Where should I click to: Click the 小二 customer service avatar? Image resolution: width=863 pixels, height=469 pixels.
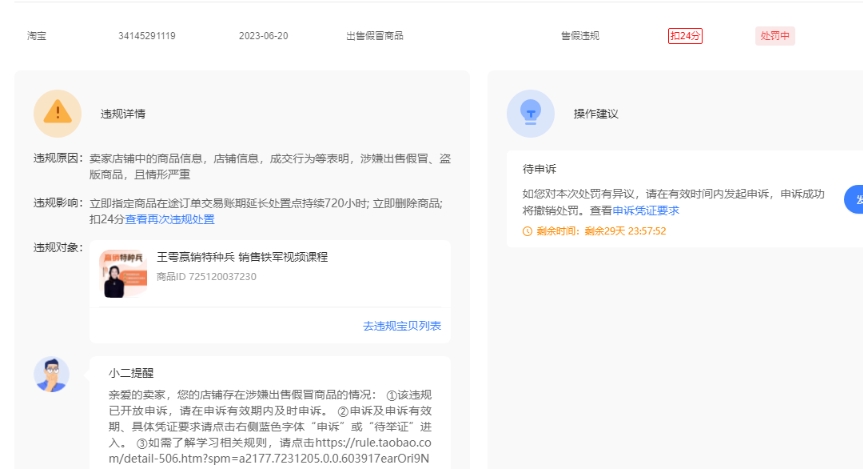coord(51,374)
